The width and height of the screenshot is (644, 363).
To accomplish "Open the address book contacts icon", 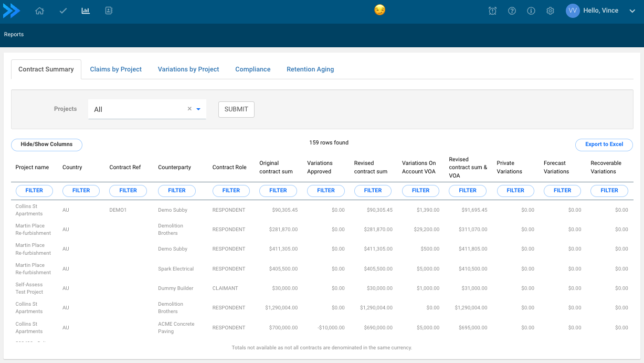I will [x=108, y=11].
